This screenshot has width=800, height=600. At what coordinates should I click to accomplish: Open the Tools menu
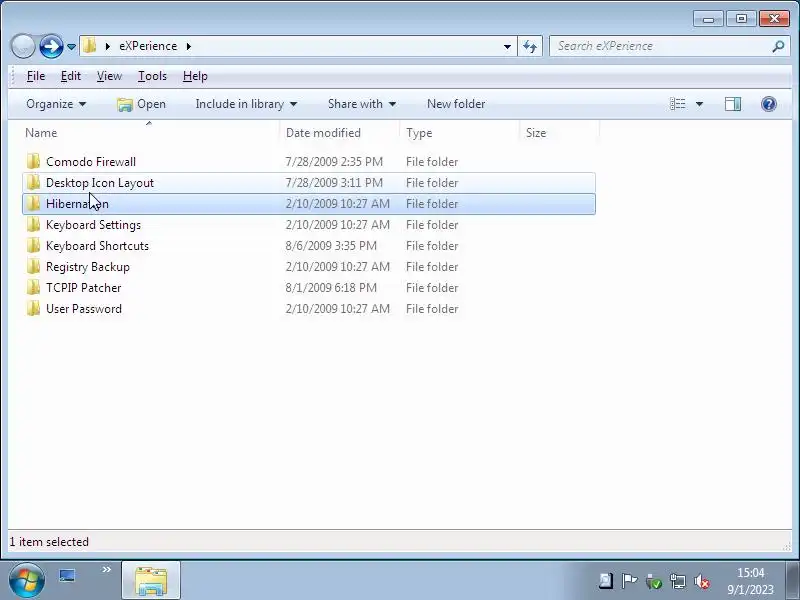(152, 76)
